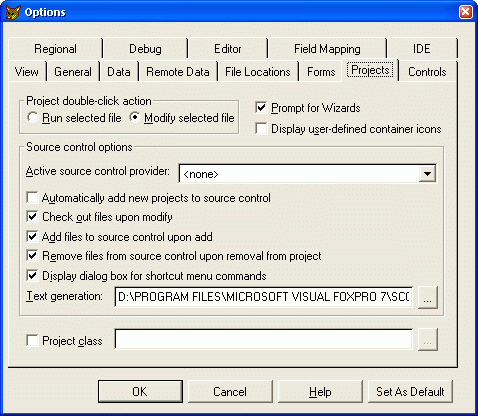This screenshot has height=416, width=478.
Task: Click the Cancel button
Action: coord(230,392)
